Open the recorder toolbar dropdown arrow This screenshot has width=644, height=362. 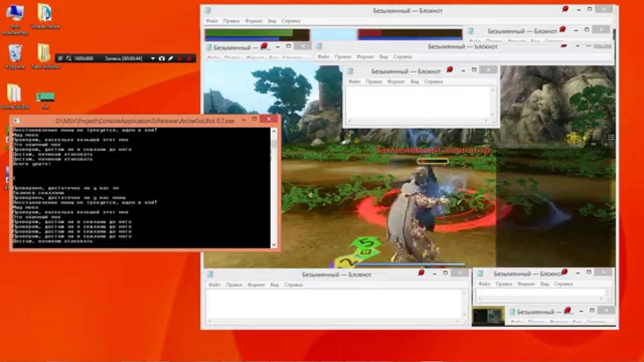[x=152, y=58]
